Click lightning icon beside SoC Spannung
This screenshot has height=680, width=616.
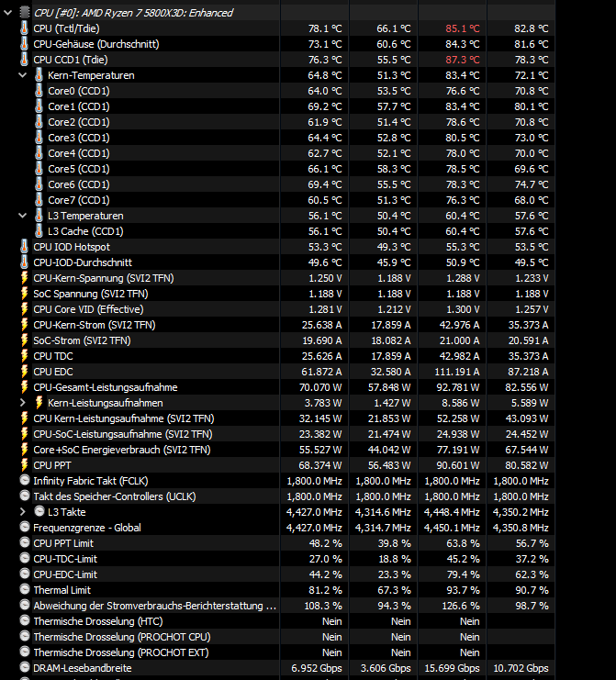25,294
